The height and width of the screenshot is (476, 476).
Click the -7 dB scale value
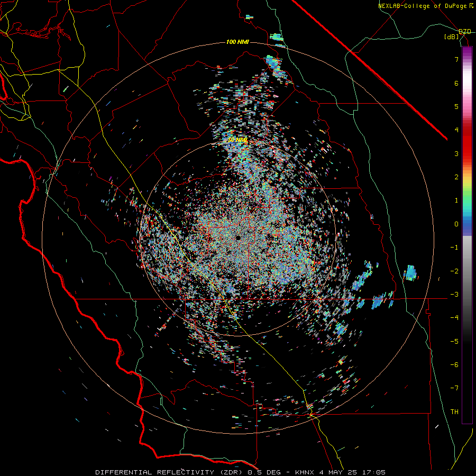(x=454, y=388)
